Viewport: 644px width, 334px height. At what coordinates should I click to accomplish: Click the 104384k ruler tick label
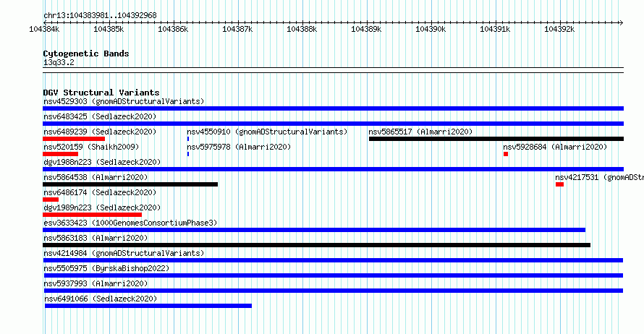44,29
